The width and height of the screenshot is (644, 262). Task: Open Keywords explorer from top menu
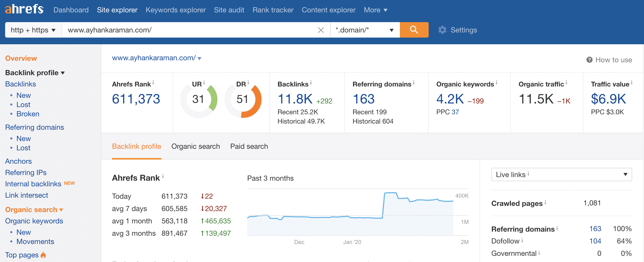click(x=176, y=10)
